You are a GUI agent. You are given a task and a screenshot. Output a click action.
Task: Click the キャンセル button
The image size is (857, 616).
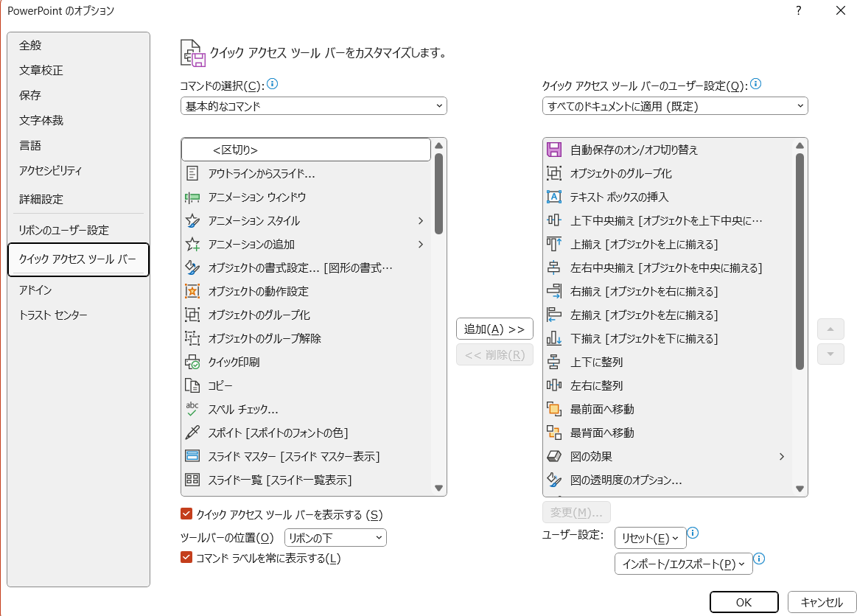point(822,602)
